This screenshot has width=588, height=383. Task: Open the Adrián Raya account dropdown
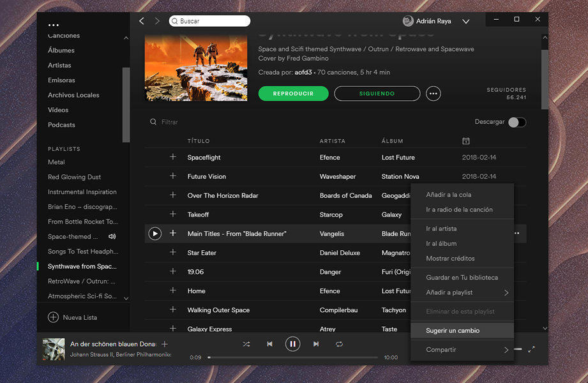pyautogui.click(x=466, y=20)
